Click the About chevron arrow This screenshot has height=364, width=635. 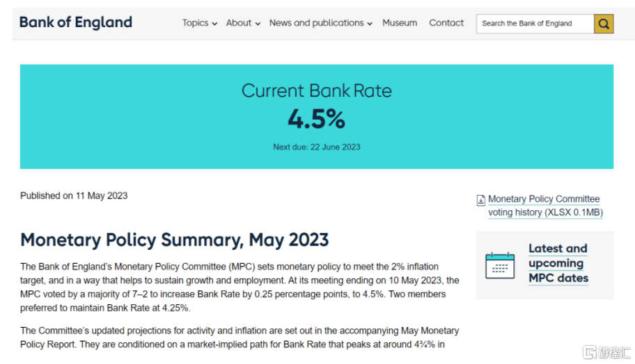[258, 24]
